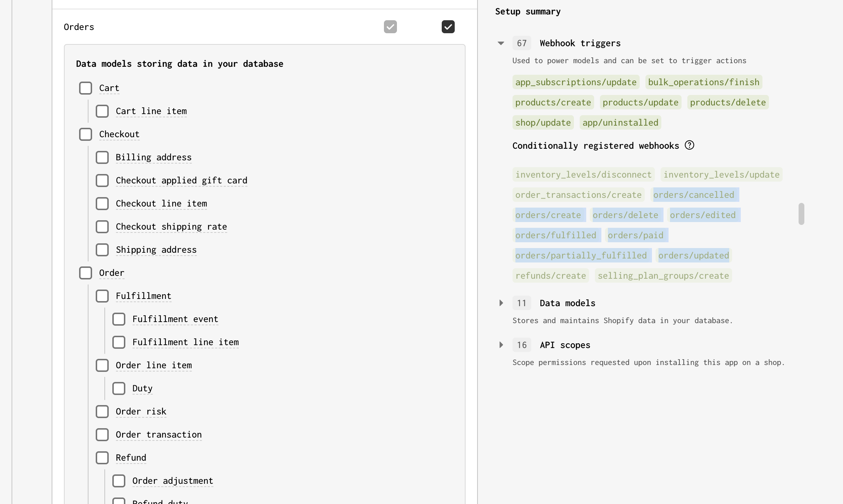This screenshot has width=843, height=504.
Task: Open the Shipping address model link
Action: (x=156, y=250)
